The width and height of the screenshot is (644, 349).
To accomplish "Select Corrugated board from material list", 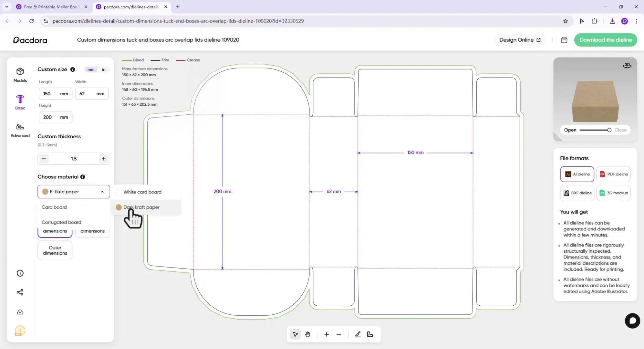I will tap(61, 222).
